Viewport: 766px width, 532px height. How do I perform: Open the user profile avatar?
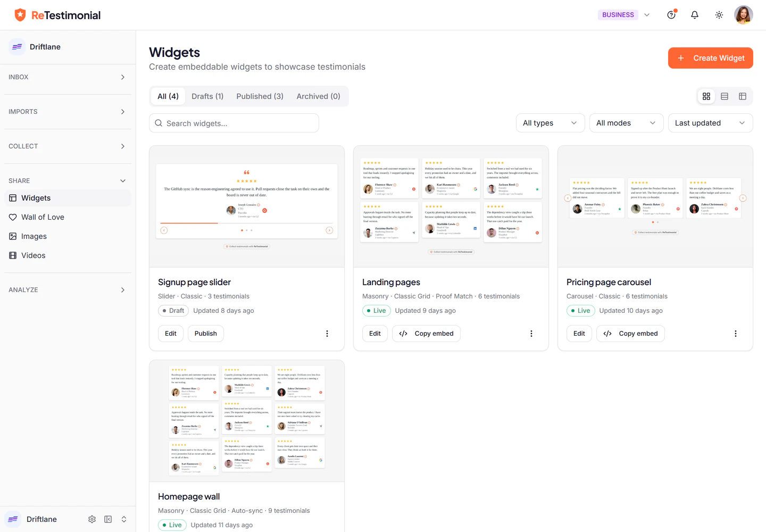(744, 15)
